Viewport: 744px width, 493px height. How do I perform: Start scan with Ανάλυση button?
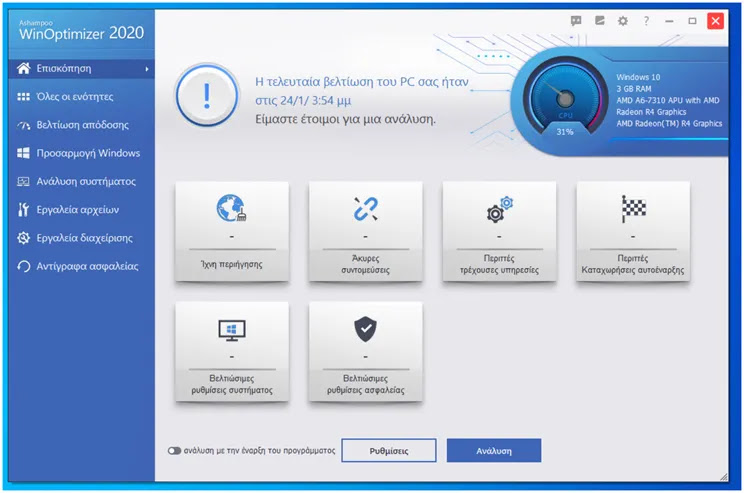[494, 450]
